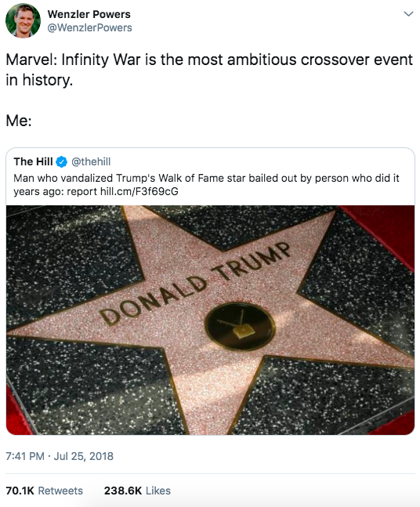Viewport: 420px width, 507px height.
Task: Open the Donald Trump star image
Action: (210, 320)
